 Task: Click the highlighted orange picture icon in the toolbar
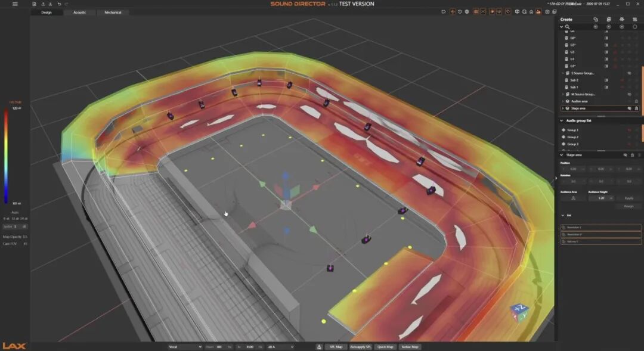tap(538, 12)
